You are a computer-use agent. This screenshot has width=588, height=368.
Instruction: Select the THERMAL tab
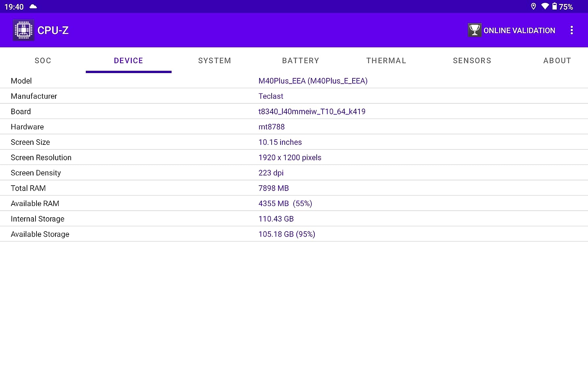coord(386,61)
